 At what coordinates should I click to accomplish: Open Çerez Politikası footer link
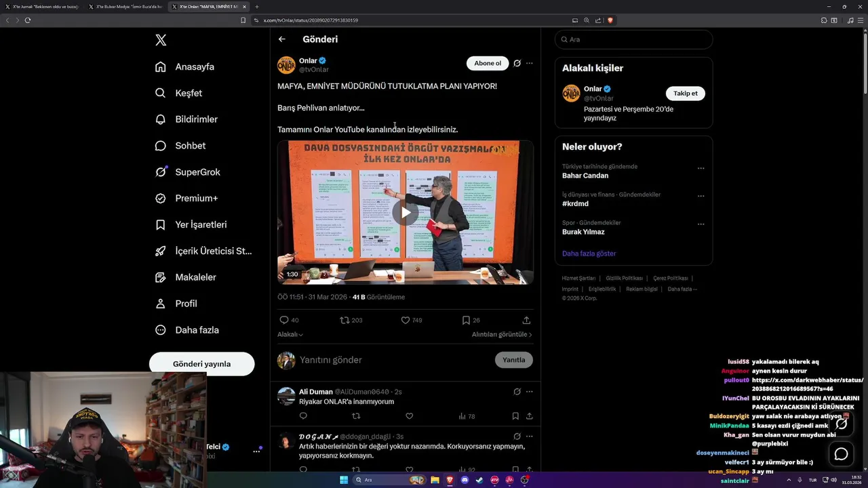coord(671,279)
